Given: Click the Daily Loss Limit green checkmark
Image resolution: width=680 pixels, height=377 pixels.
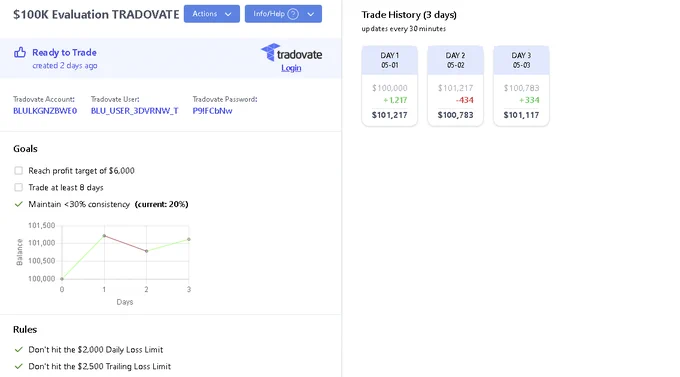Looking at the screenshot, I should pyautogui.click(x=18, y=350).
